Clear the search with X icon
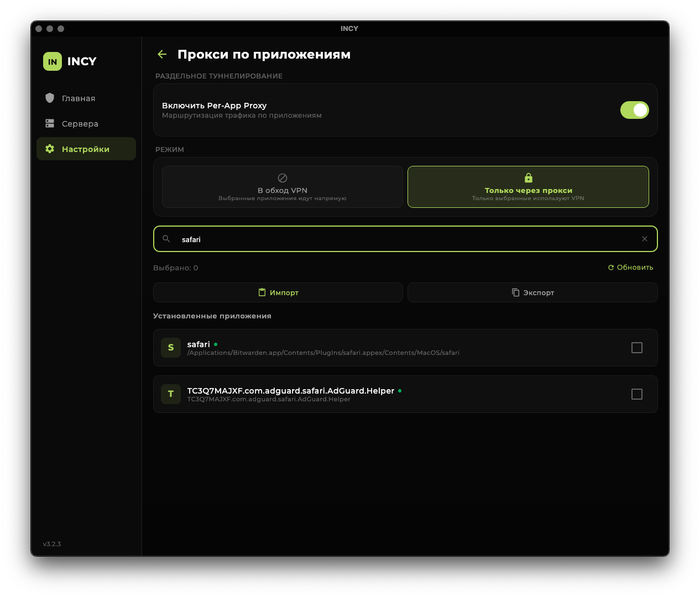 tap(645, 239)
